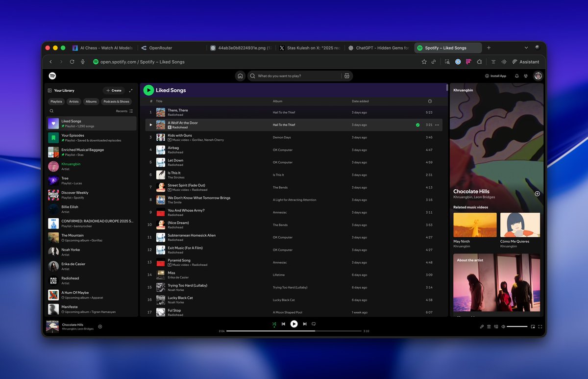Viewport: 588px width, 379px height.
Task: Toggle repeat in the player bar
Action: pyautogui.click(x=314, y=324)
